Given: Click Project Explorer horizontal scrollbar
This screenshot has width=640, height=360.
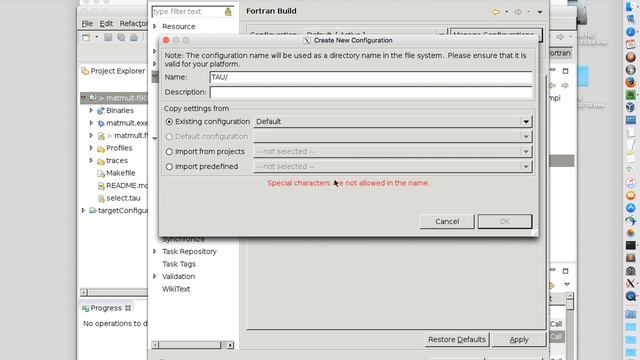Looking at the screenshot, I should 115,292.
